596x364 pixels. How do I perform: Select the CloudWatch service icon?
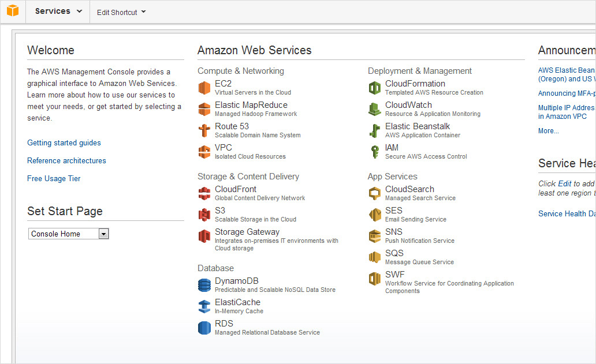(x=374, y=109)
